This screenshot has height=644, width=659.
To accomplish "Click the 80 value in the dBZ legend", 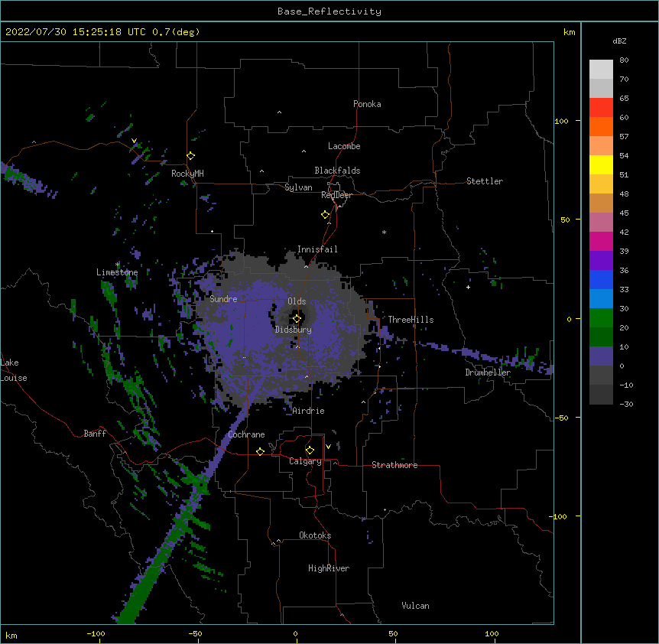I will tap(624, 60).
